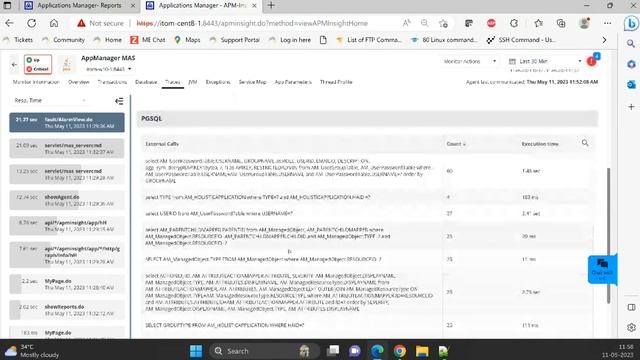This screenshot has width=640, height=360.
Task: Open read aloud icon in address bar
Action: [x=407, y=23]
